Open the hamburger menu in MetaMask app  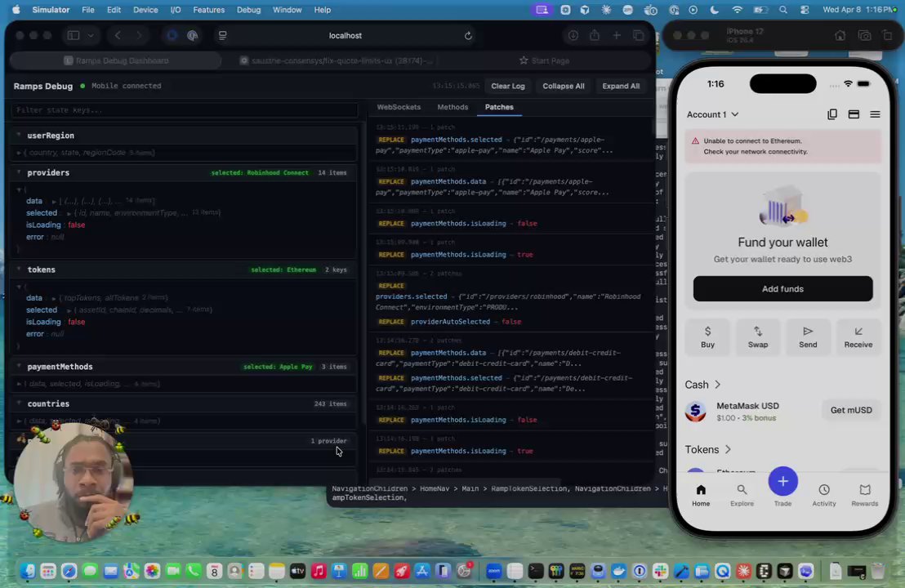point(875,114)
